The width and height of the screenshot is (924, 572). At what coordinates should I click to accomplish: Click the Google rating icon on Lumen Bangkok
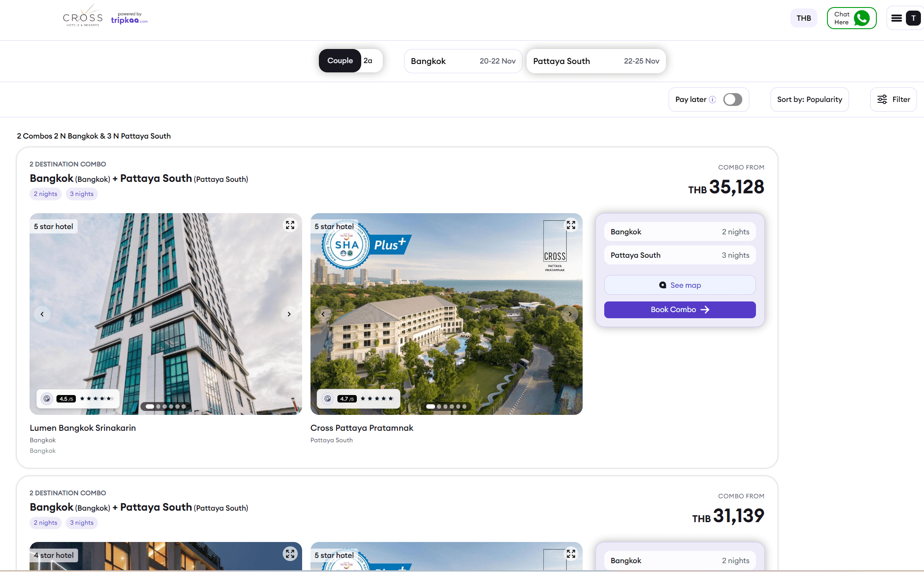(47, 399)
